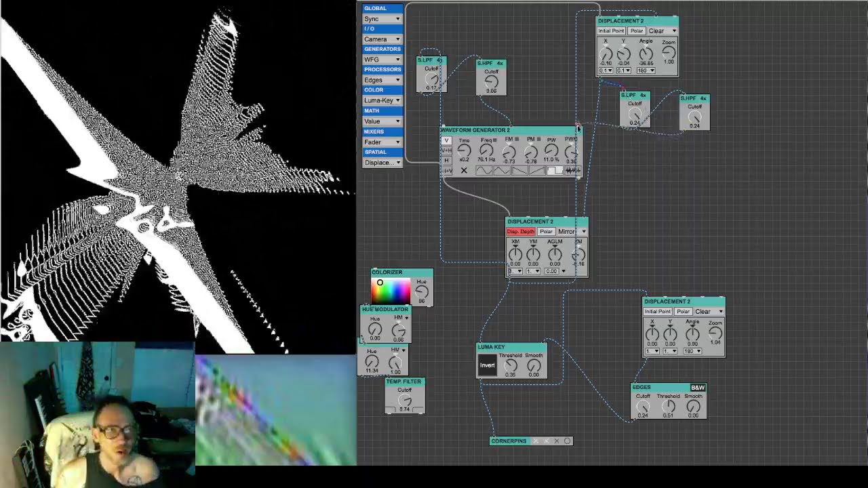
Task: Toggle Polar on the top Displacement 2
Action: click(636, 31)
